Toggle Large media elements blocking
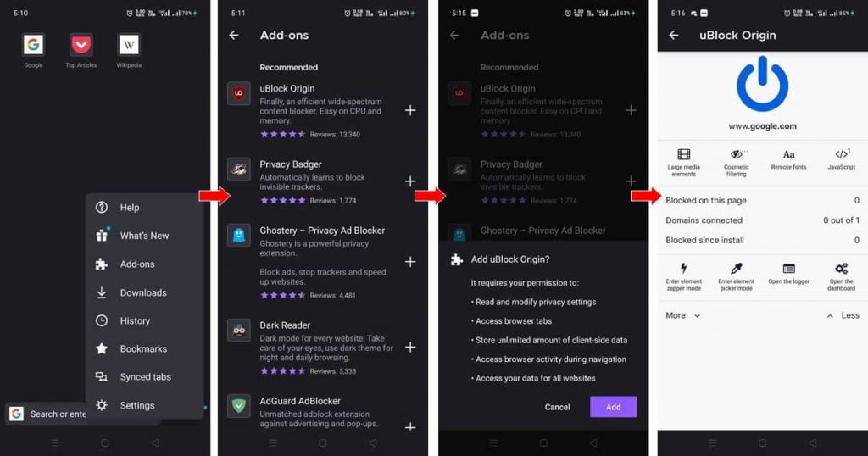 tap(684, 154)
